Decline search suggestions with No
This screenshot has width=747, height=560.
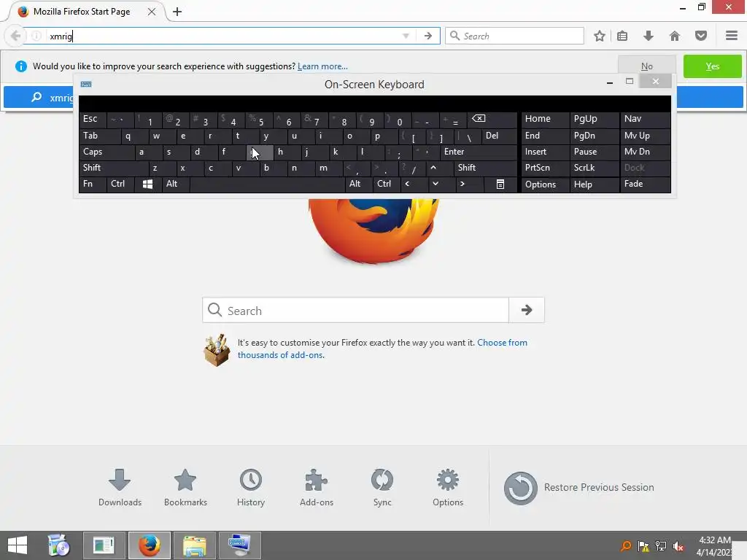646,66
